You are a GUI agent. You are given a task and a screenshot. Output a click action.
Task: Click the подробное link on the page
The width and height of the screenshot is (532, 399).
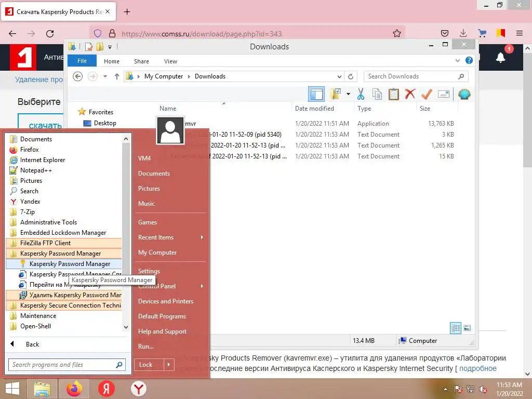pos(478,368)
